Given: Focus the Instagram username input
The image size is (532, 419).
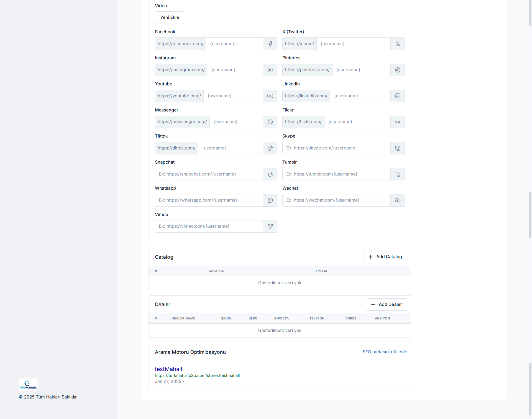Looking at the screenshot, I should pos(235,70).
